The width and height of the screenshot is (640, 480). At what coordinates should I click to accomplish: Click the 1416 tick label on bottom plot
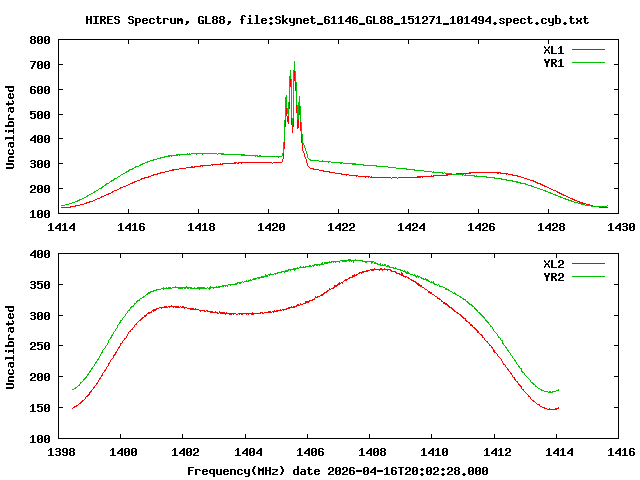[x=621, y=452]
